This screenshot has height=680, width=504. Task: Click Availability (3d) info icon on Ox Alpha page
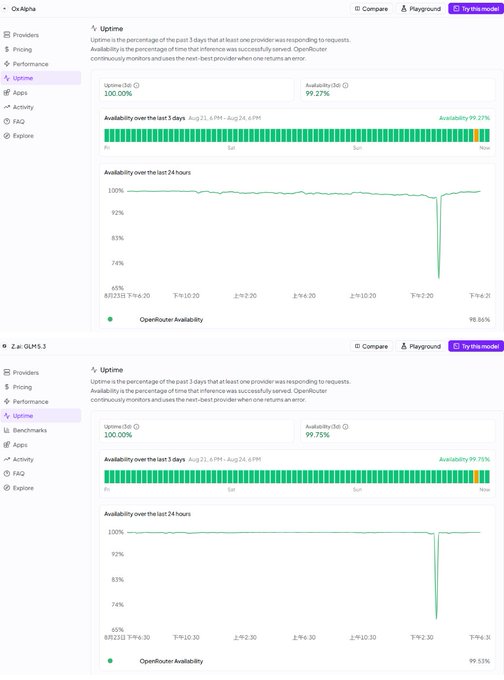[345, 85]
